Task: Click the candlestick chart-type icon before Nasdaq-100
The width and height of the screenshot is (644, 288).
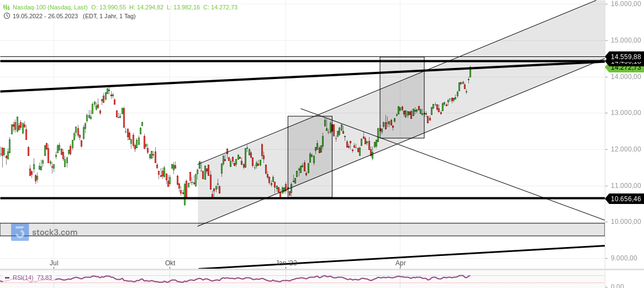Action: (7, 7)
